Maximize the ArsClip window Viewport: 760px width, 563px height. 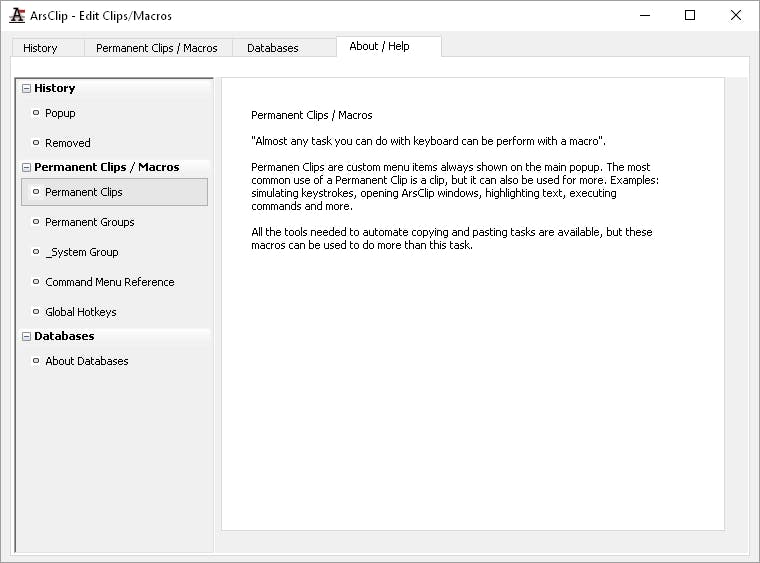pyautogui.click(x=690, y=16)
